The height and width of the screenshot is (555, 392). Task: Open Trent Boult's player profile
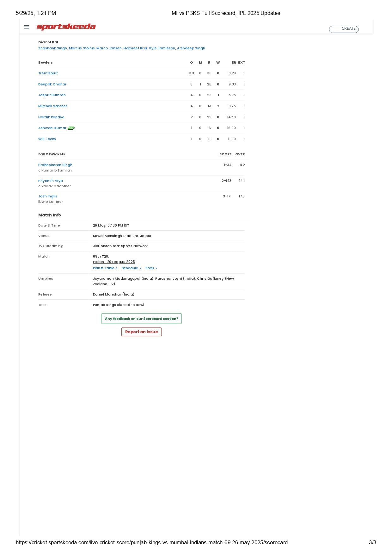pyautogui.click(x=48, y=73)
